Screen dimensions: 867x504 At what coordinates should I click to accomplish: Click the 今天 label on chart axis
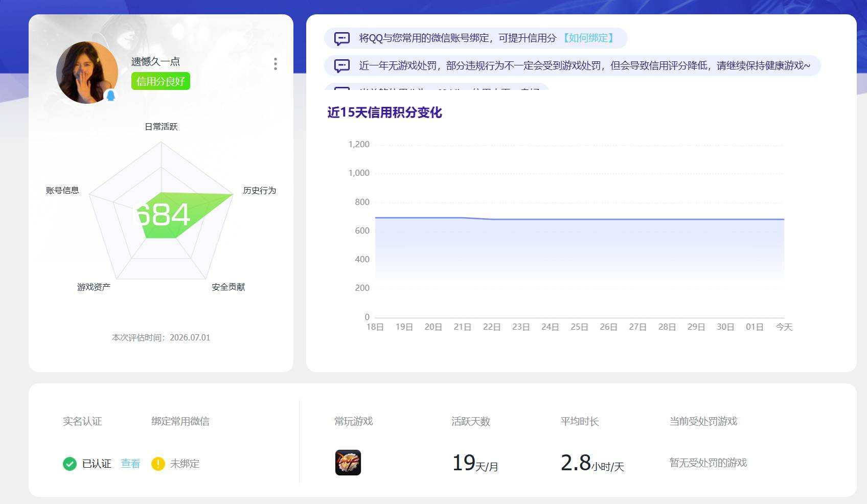click(784, 327)
